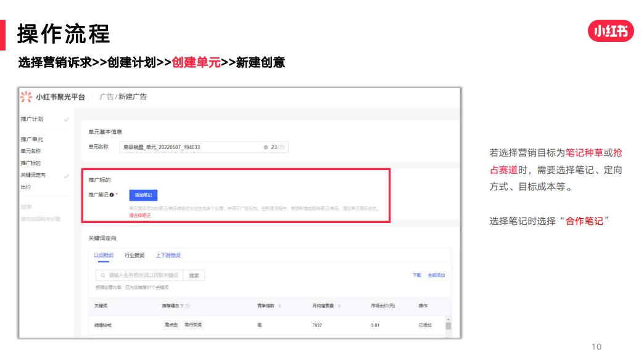
Task: Click the red 合作笔记 text on the slide
Action: pyautogui.click(x=584, y=221)
